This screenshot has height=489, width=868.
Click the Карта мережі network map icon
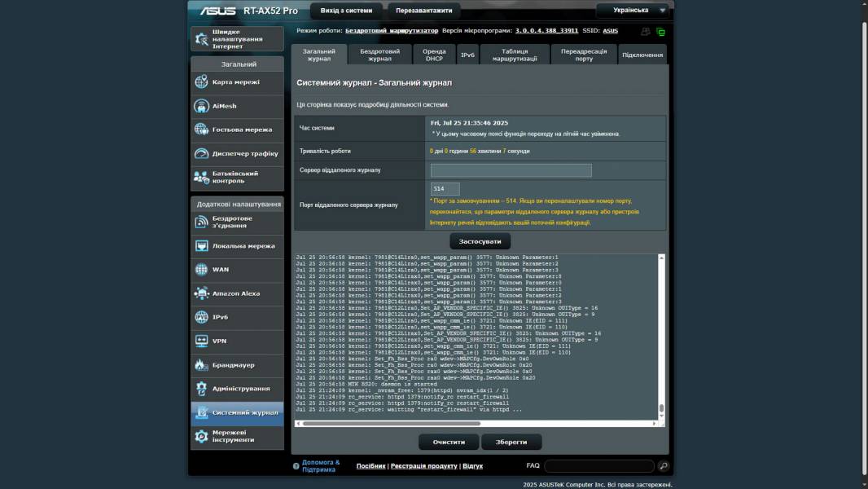click(201, 82)
